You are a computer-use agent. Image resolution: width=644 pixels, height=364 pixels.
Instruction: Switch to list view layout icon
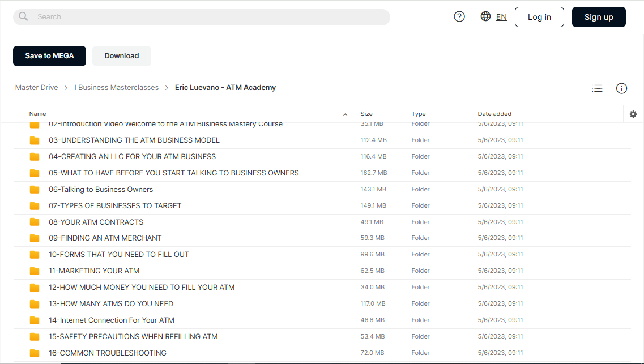597,88
